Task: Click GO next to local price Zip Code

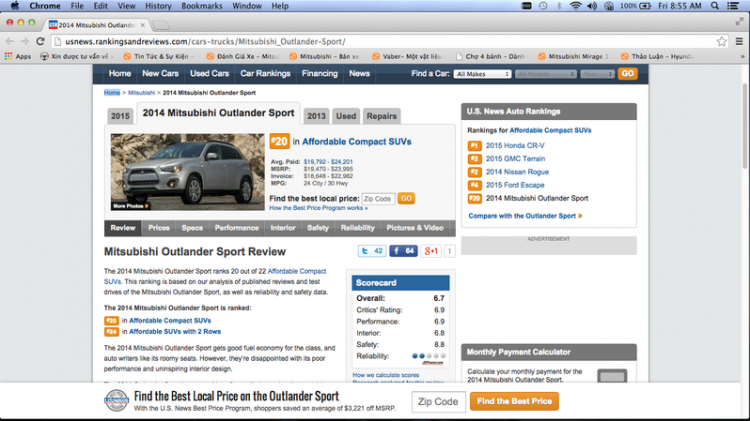Action: 406,199
